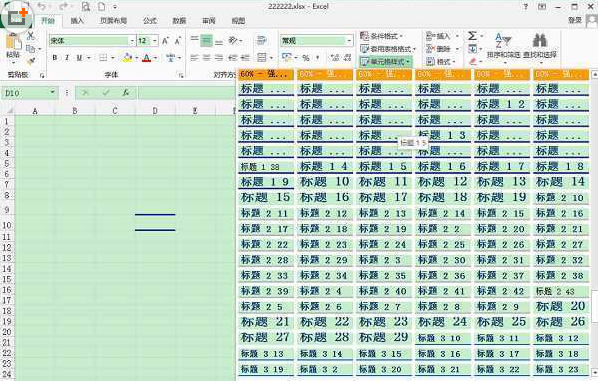Click the Increase Decimal icon

click(335, 58)
